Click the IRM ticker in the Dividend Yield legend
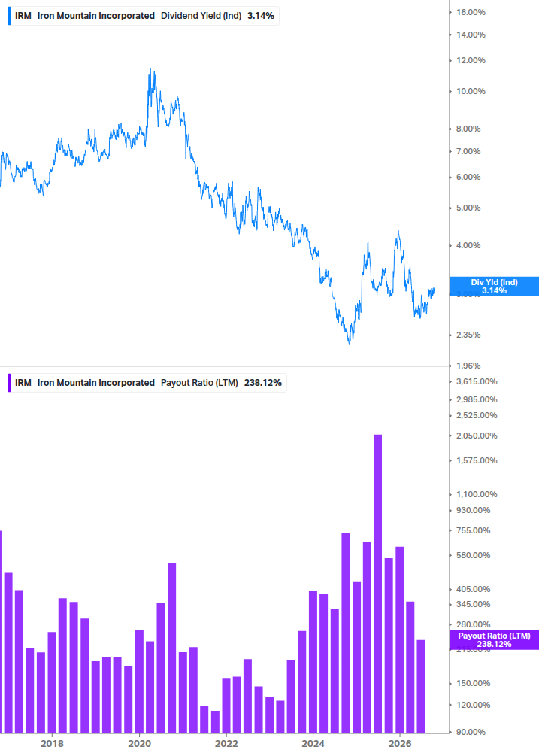This screenshot has width=539, height=756. coord(23,16)
